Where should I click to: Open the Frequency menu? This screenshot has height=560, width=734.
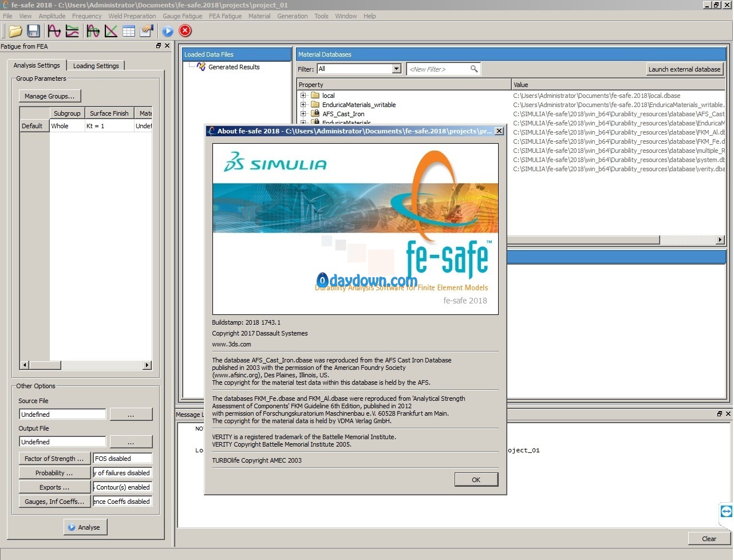[87, 16]
